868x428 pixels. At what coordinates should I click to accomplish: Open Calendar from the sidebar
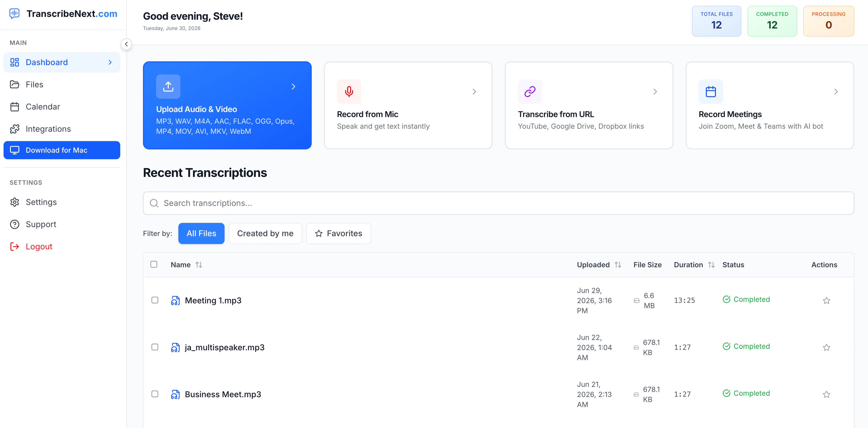click(x=62, y=107)
